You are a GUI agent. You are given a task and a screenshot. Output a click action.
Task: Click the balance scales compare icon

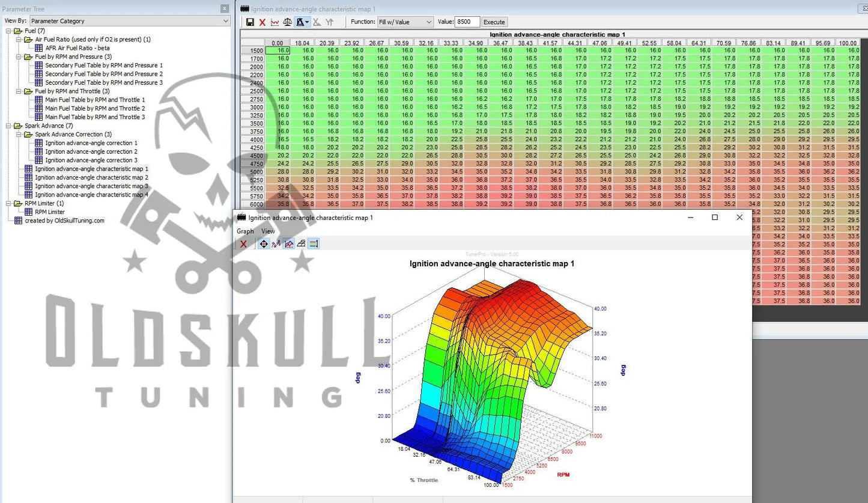click(287, 22)
